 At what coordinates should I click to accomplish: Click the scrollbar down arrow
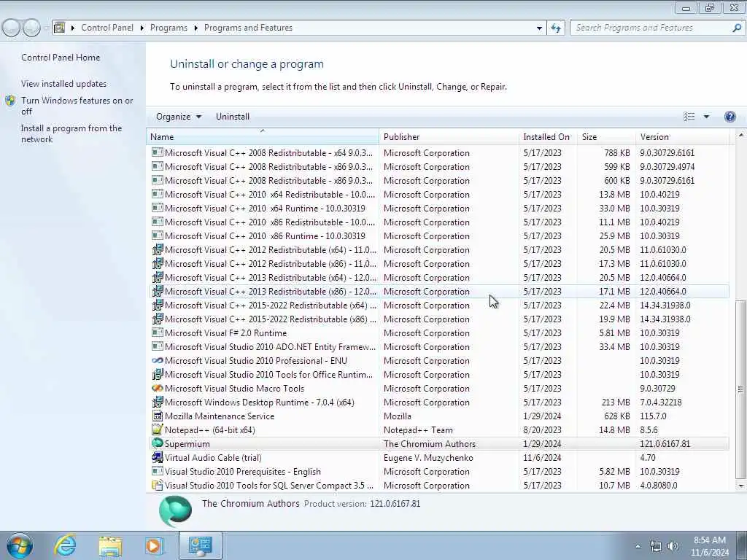coord(740,486)
